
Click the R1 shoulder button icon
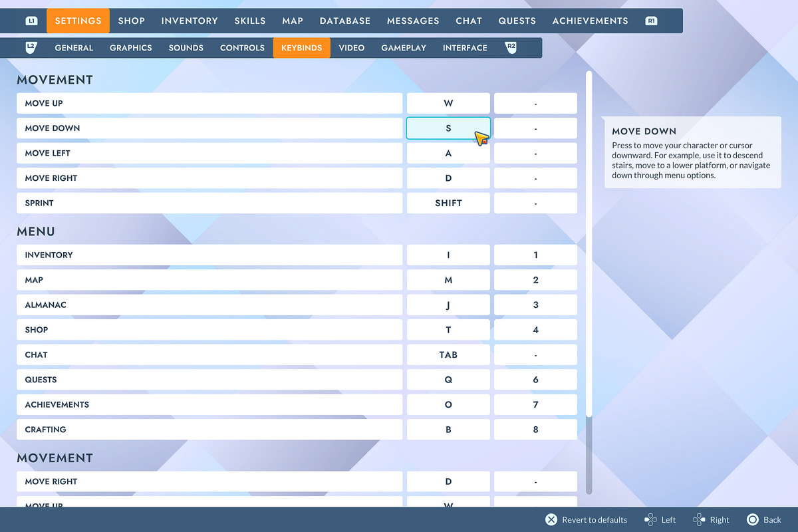(651, 21)
